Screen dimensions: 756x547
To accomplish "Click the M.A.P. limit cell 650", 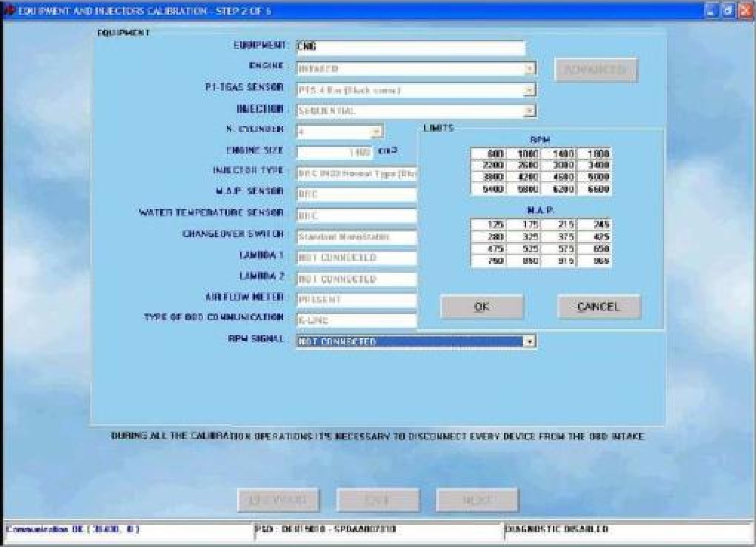I will (x=594, y=249).
